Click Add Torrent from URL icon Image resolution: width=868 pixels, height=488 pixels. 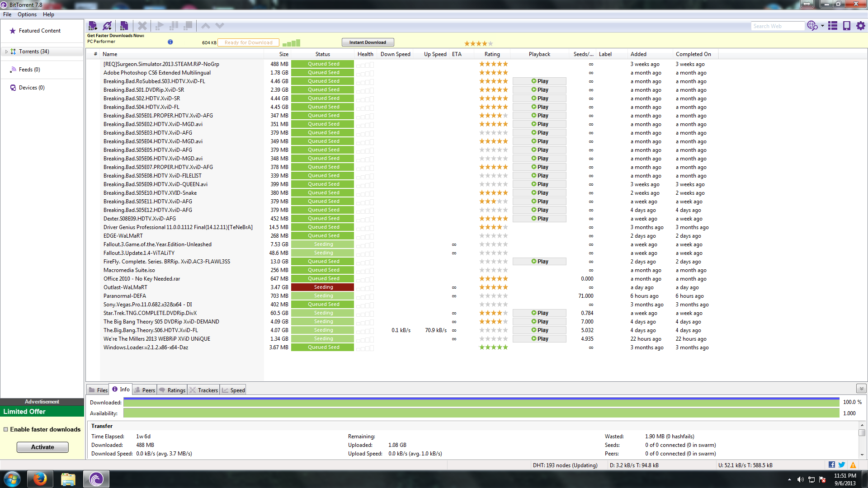pos(108,26)
